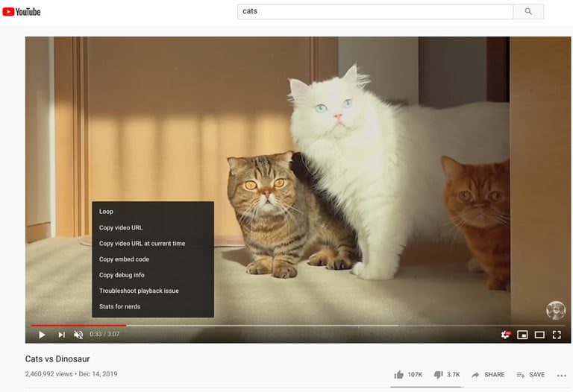
Task: Toggle Loop in the context menu
Action: coord(153,212)
